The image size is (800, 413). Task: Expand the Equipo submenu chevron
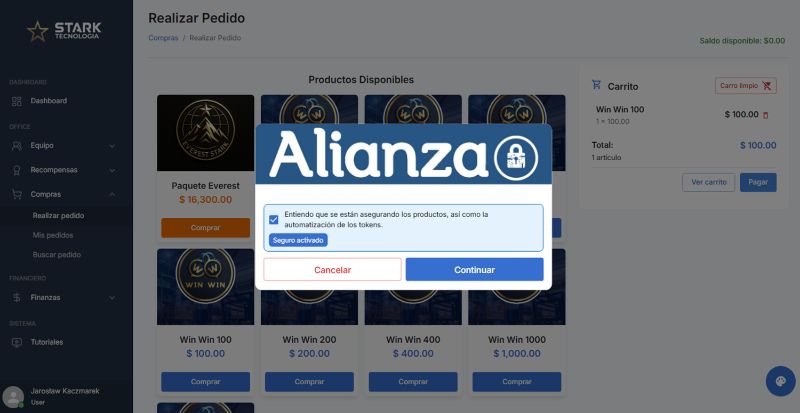tap(112, 146)
